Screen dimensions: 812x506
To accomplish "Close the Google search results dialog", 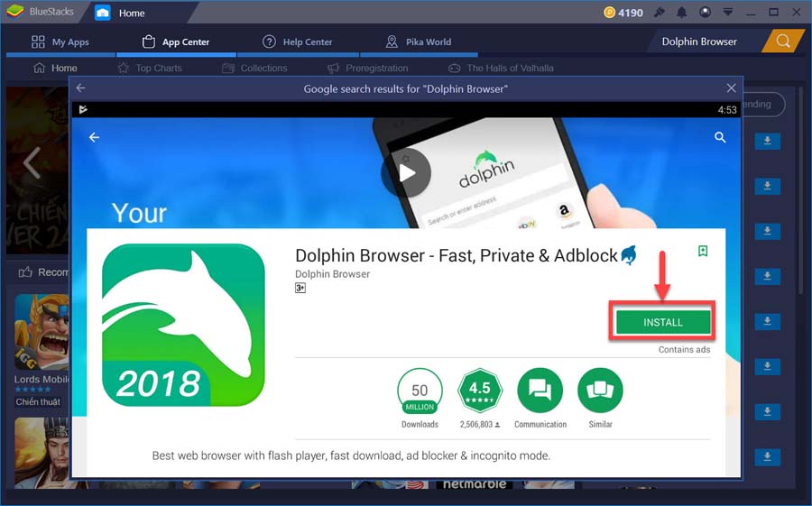I will tap(731, 88).
